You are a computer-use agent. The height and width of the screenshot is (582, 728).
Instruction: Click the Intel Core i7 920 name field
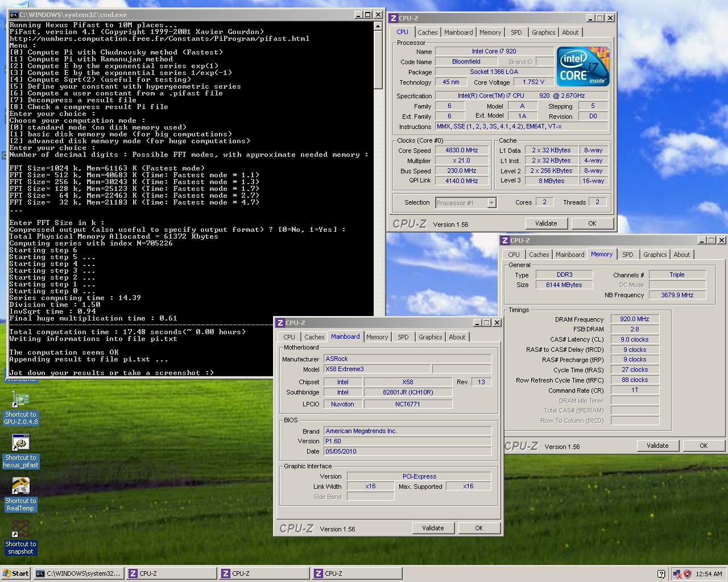(x=494, y=51)
